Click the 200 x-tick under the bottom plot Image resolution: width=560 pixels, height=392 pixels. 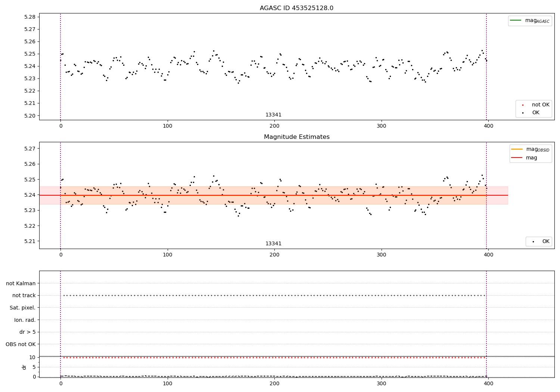(274, 383)
